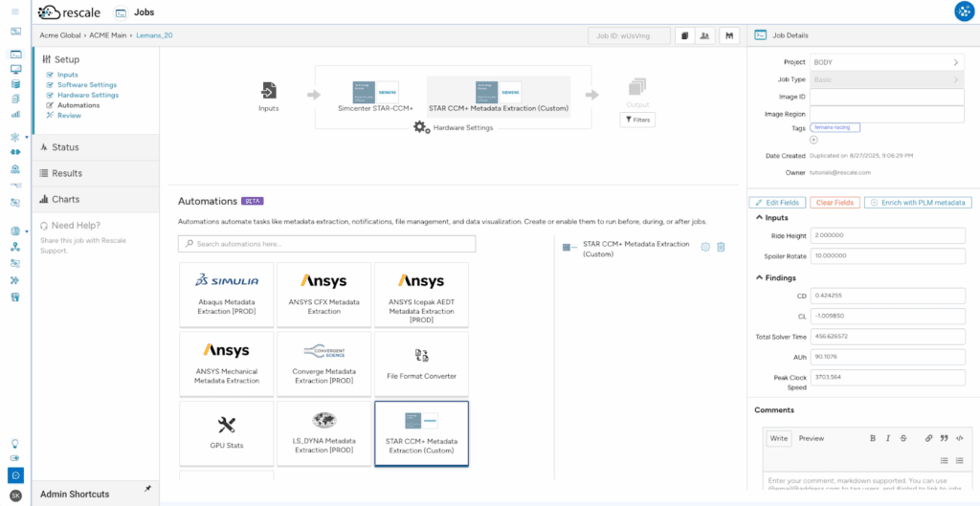The width and height of the screenshot is (980, 506).
Task: Click the Hardware Settings gears icon
Action: coord(421,127)
